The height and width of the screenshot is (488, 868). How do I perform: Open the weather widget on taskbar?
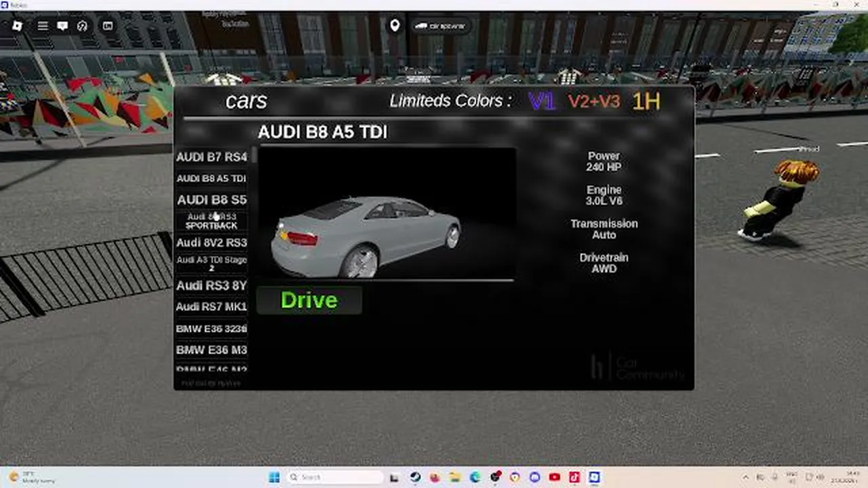pos(31,477)
